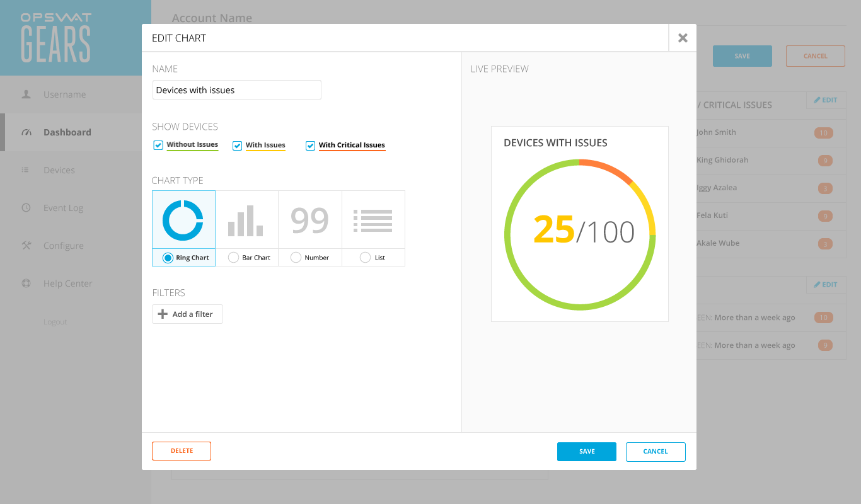This screenshot has height=504, width=861.
Task: Click the With Critical Issues label text
Action: coord(352,145)
